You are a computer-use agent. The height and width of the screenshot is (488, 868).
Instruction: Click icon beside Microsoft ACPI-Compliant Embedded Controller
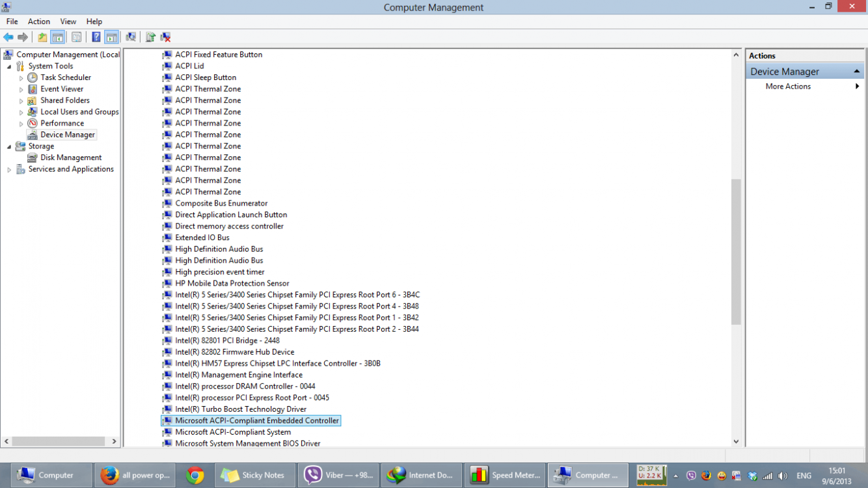tap(167, 421)
